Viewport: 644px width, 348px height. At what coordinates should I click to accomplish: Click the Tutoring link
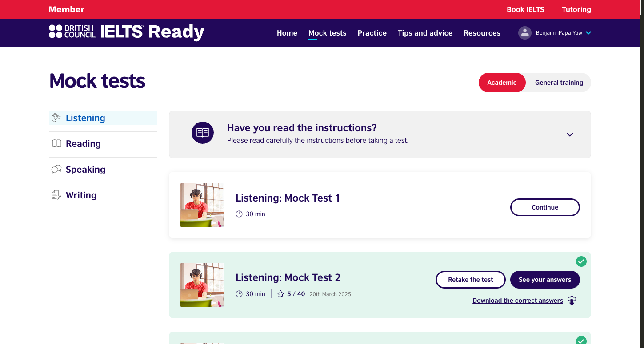576,9
